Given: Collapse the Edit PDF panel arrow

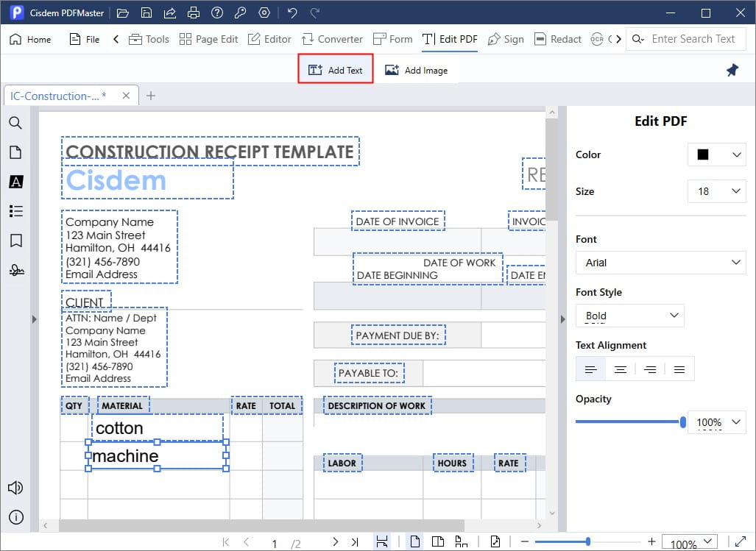Looking at the screenshot, I should 562,319.
